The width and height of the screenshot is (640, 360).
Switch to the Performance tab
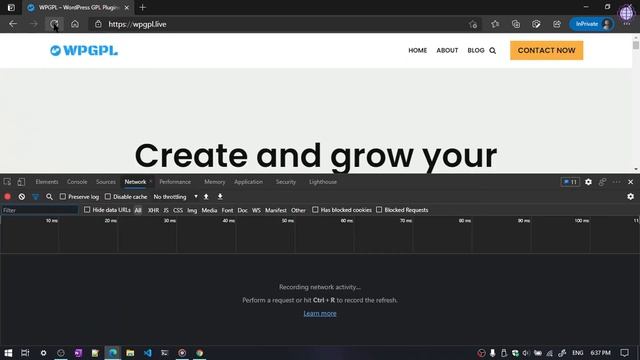coord(175,182)
